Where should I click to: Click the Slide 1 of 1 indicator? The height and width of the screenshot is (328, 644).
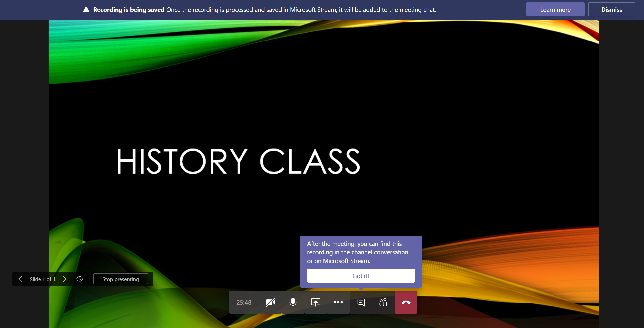tap(42, 279)
